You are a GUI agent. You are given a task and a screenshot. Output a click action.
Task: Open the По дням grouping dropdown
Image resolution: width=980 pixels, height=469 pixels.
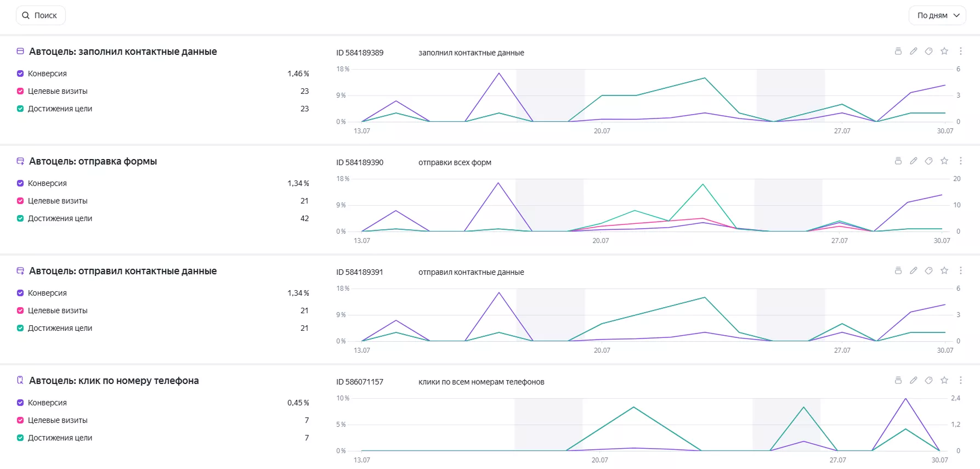point(937,15)
